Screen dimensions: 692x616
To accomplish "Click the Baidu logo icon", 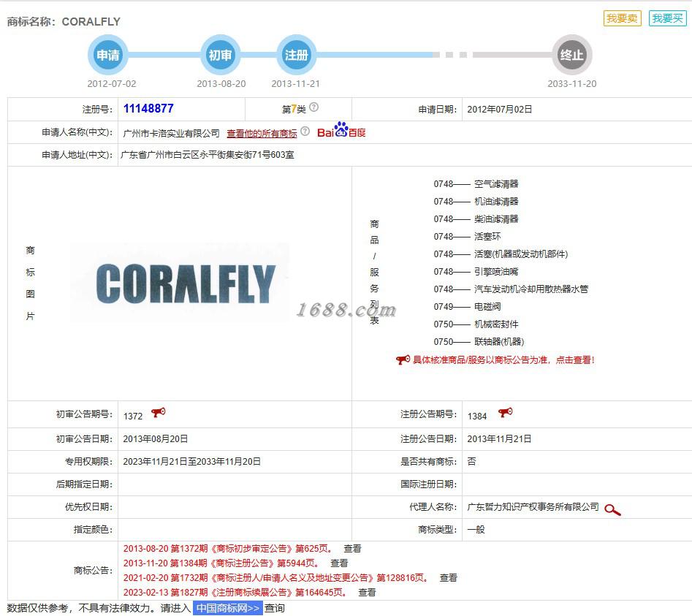I will point(341,130).
